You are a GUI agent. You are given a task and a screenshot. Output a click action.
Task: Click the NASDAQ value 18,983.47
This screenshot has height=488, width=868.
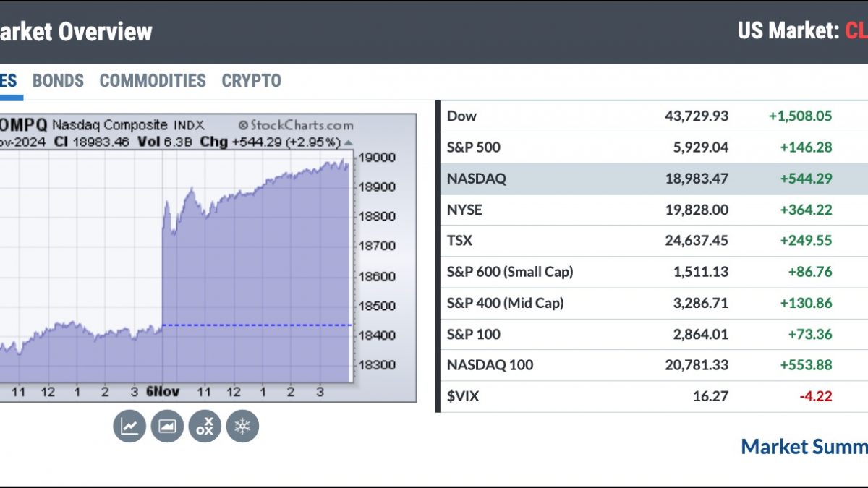coord(697,179)
